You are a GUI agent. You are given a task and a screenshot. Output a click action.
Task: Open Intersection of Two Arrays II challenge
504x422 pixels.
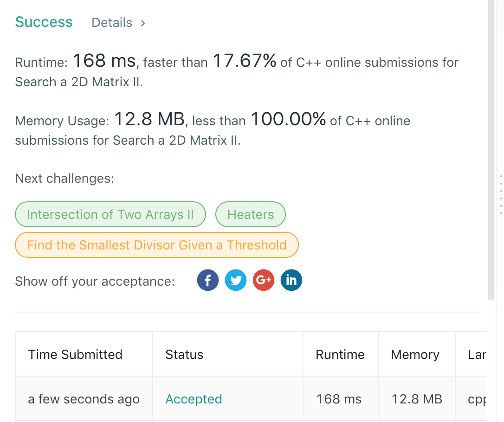(110, 214)
